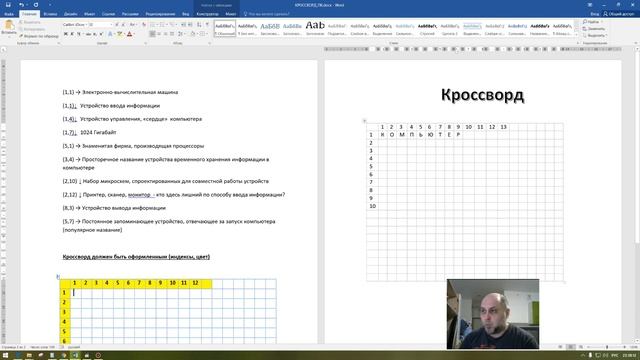Align text left
The width and height of the screenshot is (640, 360).
(x=152, y=34)
